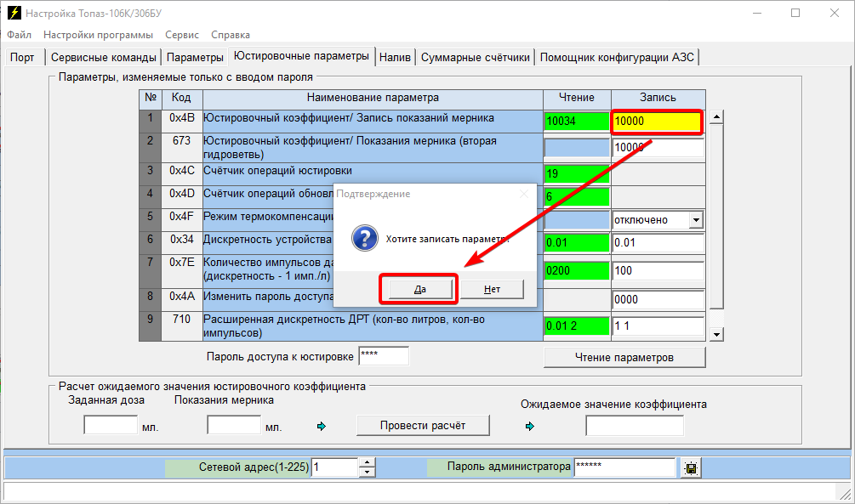Screen dimensions: 855x504
Task: Expand the Режим термокомпенсации dropdown arrow
Action: click(x=696, y=220)
